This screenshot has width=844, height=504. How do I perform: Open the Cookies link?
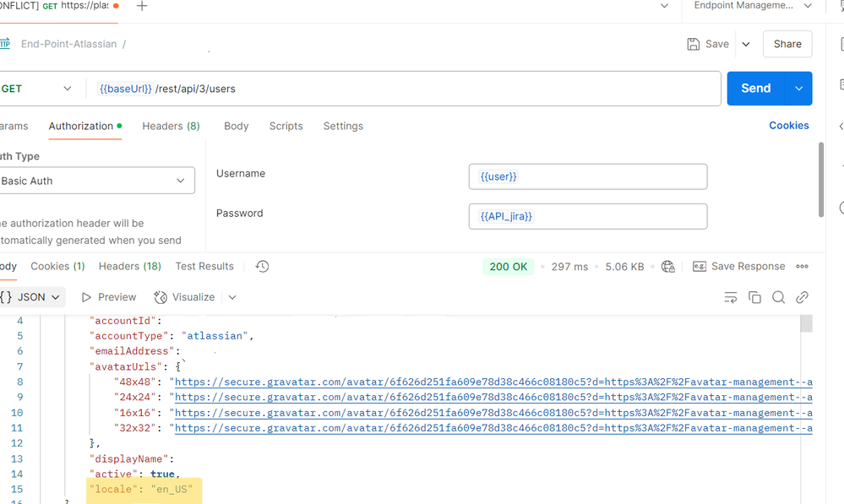(788, 125)
